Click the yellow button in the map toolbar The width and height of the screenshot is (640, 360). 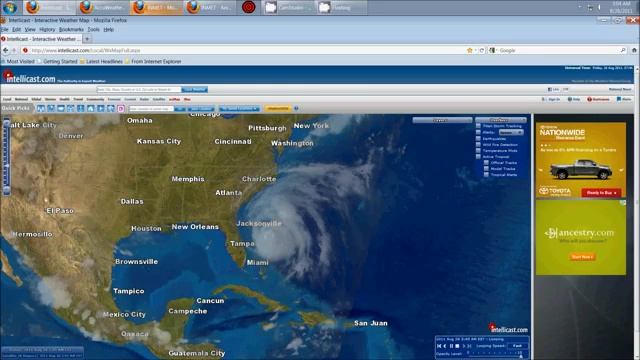pos(278,109)
